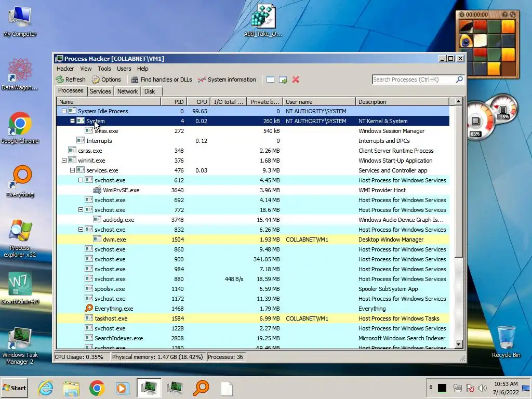Select the Processes tab

[71, 90]
